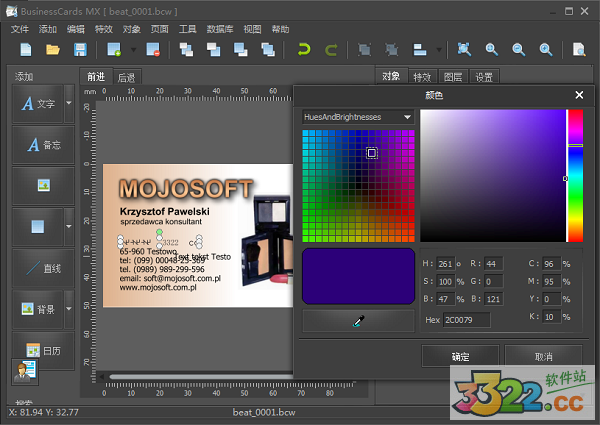600x425 pixels.
Task: Select the highlighted palette grid swatch
Action: pyautogui.click(x=372, y=153)
